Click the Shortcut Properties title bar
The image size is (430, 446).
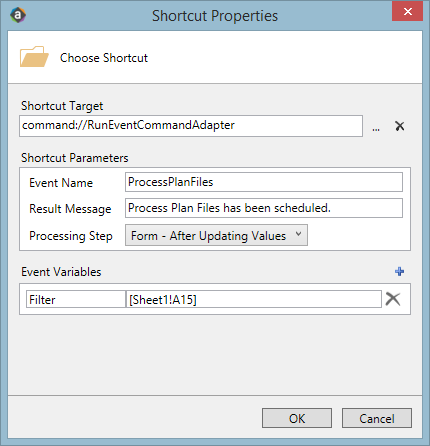point(215,16)
